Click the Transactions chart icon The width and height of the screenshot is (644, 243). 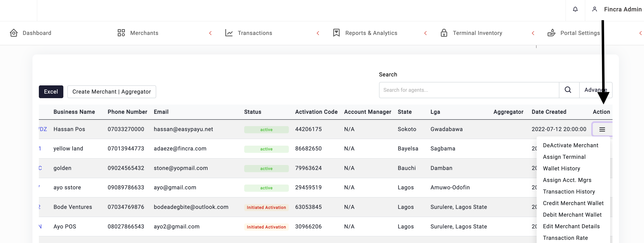229,33
